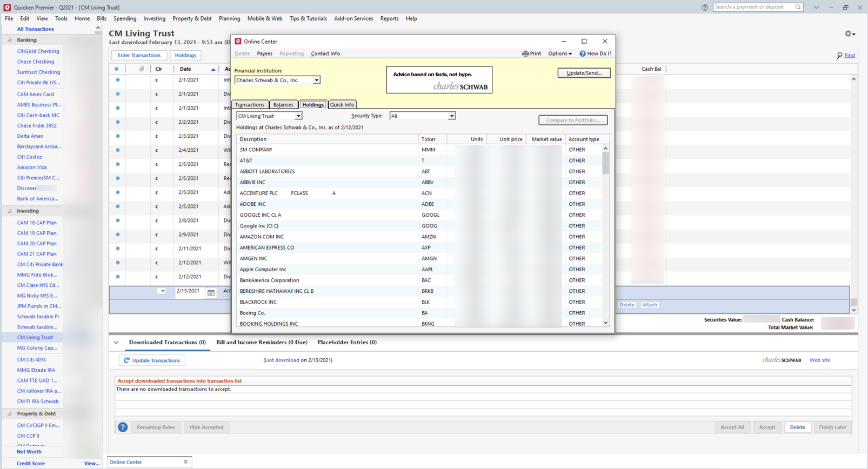The width and height of the screenshot is (868, 469).
Task: Click the View link at the sidebar bottom
Action: point(91,464)
